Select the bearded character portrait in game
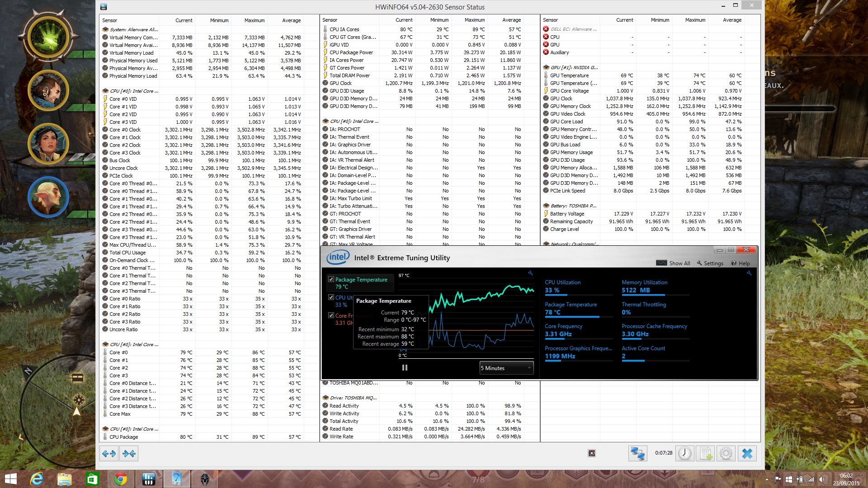Screen dimensions: 868x488 pyautogui.click(x=48, y=91)
